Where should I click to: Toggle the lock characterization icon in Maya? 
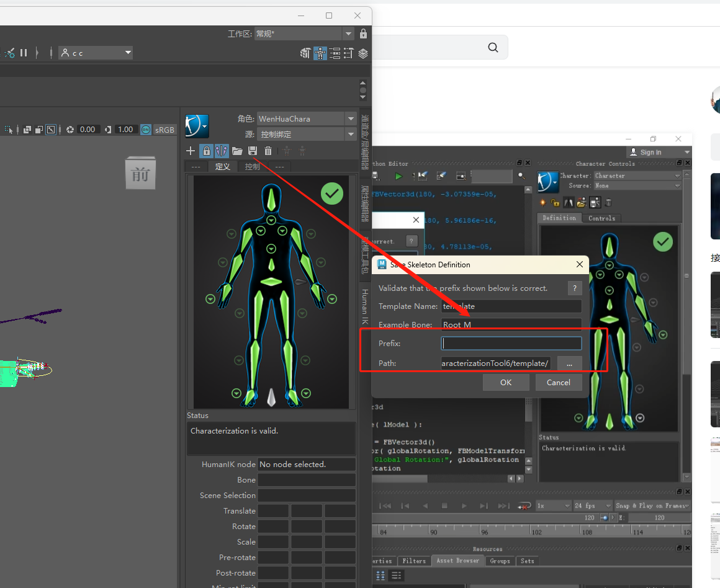(206, 151)
